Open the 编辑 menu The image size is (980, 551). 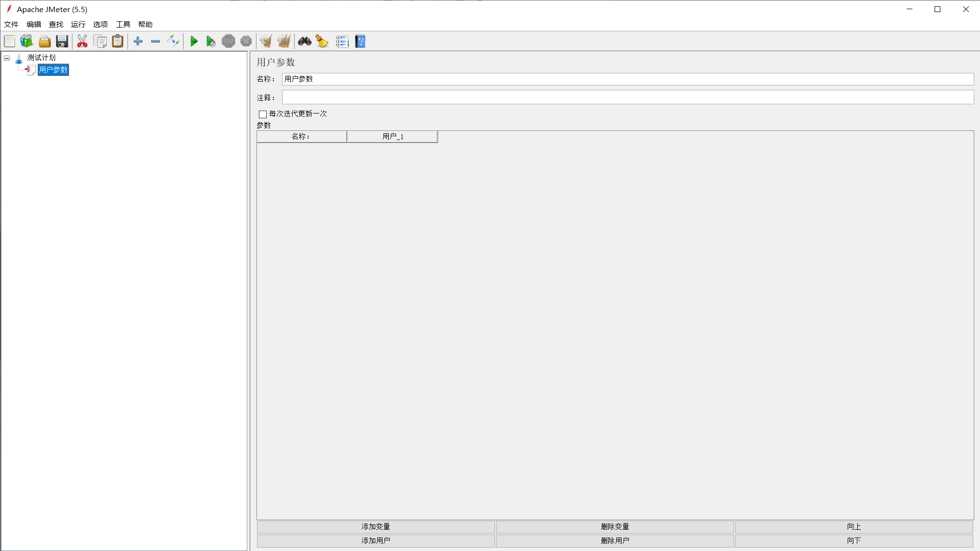pyautogui.click(x=34, y=25)
